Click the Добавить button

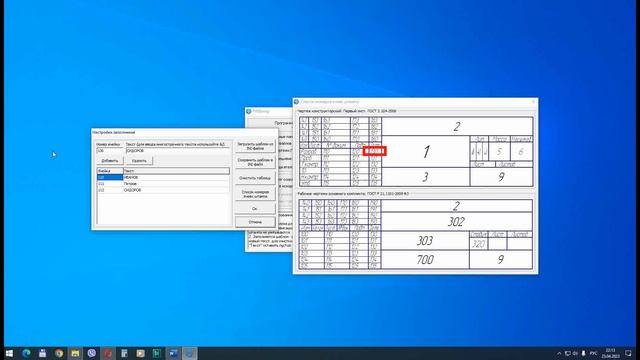pyautogui.click(x=110, y=161)
